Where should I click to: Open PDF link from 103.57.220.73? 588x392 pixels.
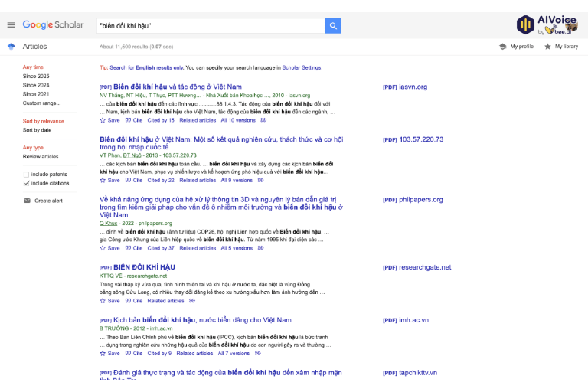[x=413, y=139]
